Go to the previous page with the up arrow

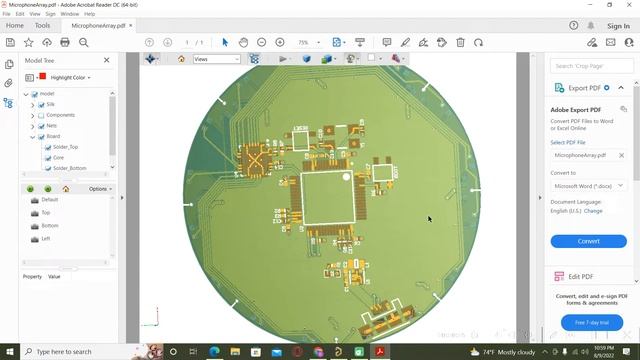coord(149,42)
